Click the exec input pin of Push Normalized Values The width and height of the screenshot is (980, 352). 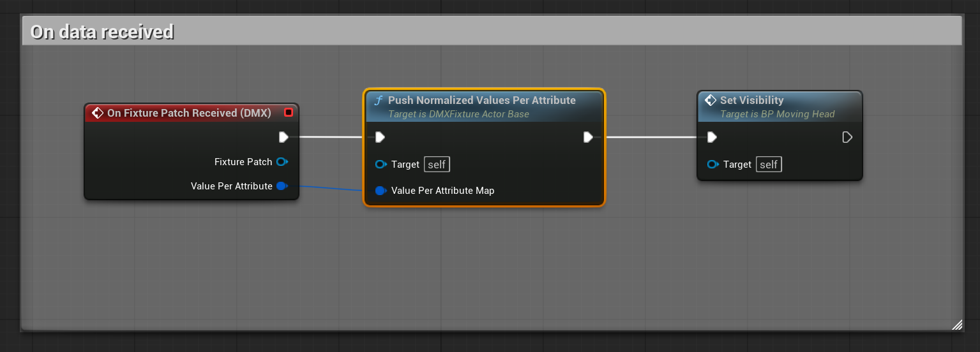click(380, 137)
